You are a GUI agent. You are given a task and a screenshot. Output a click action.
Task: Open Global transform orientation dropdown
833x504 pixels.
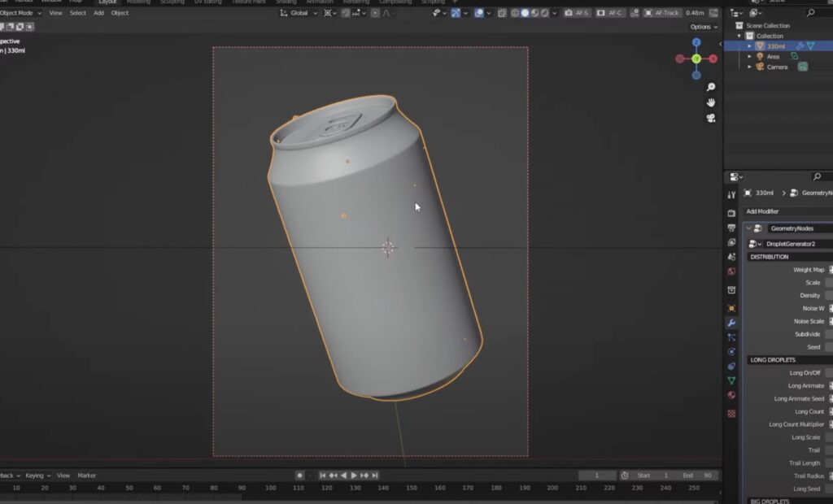tap(299, 13)
